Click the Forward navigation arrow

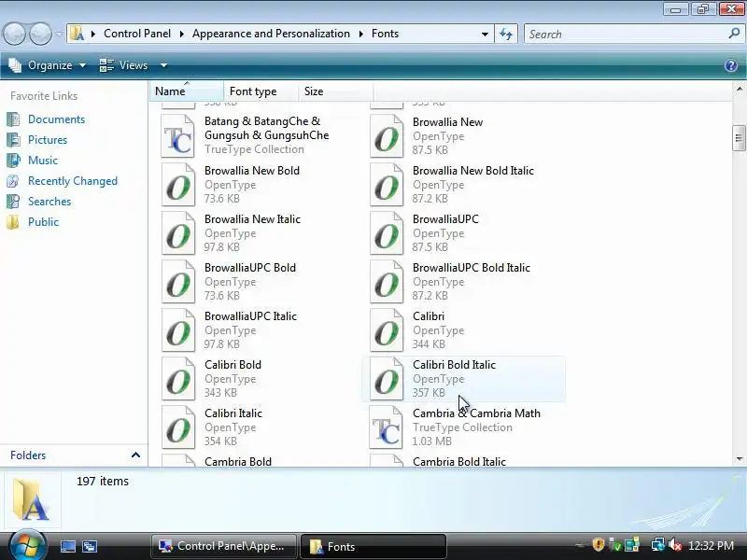[41, 35]
